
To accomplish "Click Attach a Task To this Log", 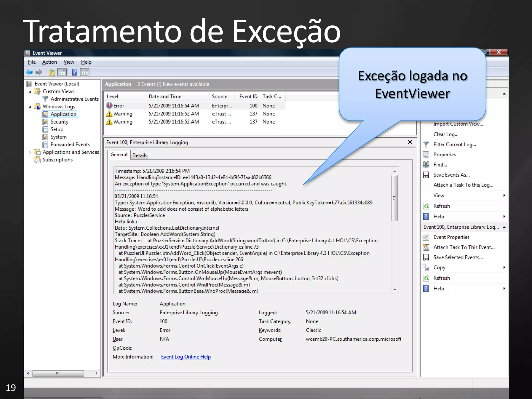I will 463,185.
